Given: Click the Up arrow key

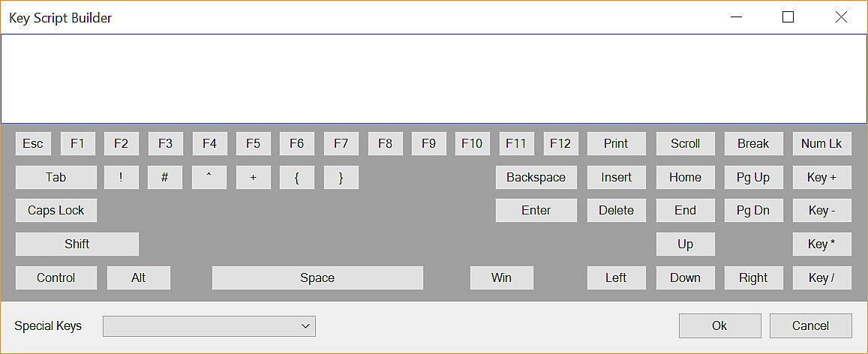Looking at the screenshot, I should 685,244.
